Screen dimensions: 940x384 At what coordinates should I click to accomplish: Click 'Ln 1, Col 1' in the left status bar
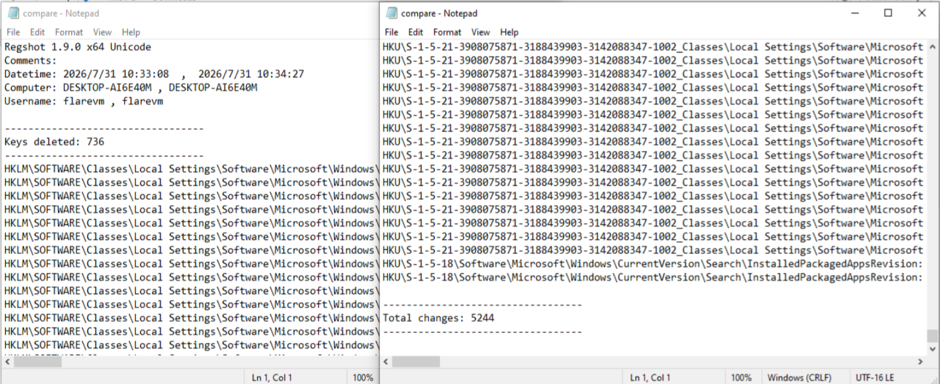coord(271,377)
